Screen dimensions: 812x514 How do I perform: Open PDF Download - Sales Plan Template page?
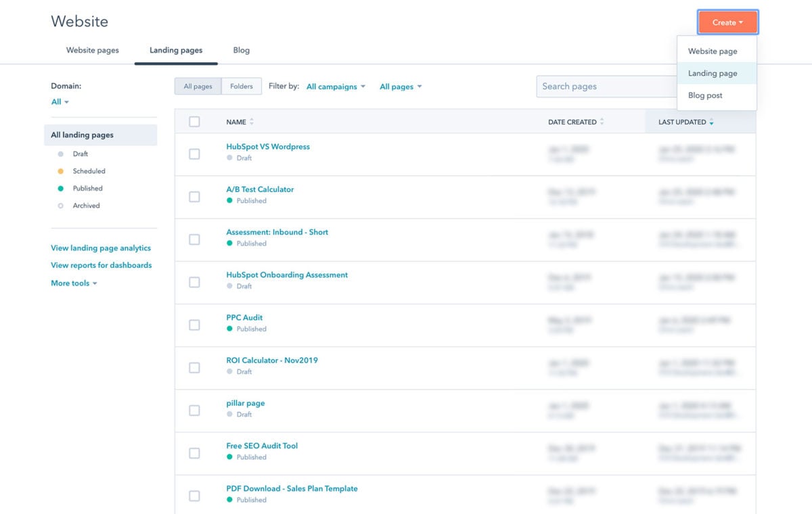292,488
